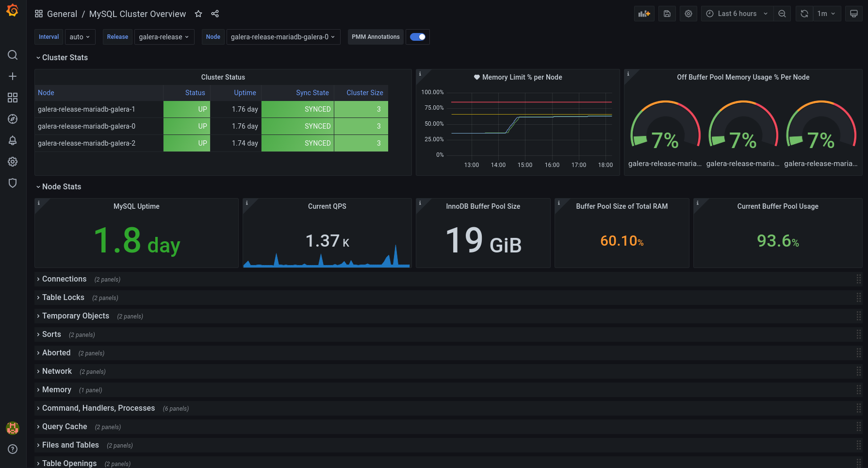
Task: Go to the General folder breadcrumb
Action: coord(62,14)
